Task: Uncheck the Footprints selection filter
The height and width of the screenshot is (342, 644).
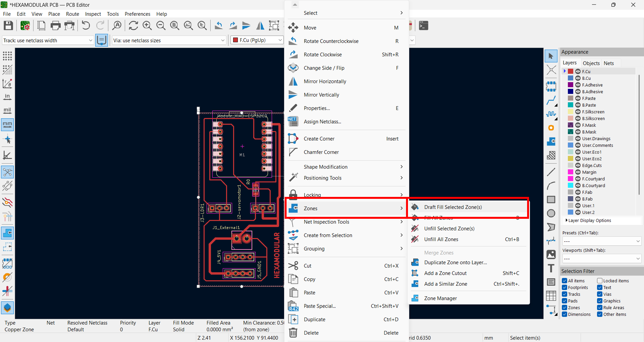Action: (564, 288)
